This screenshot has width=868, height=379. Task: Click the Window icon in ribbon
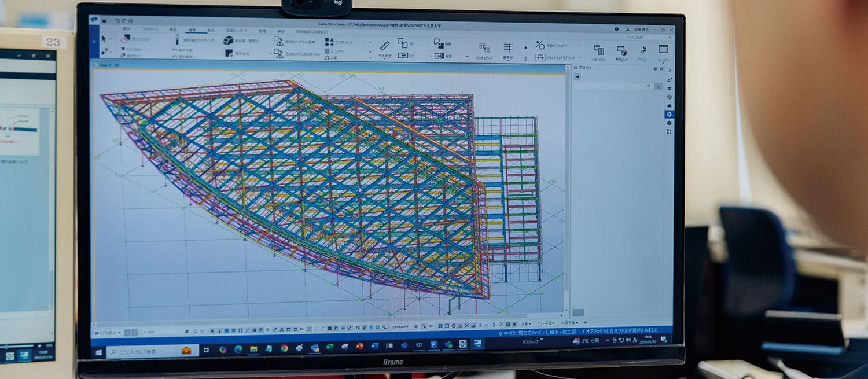click(663, 50)
